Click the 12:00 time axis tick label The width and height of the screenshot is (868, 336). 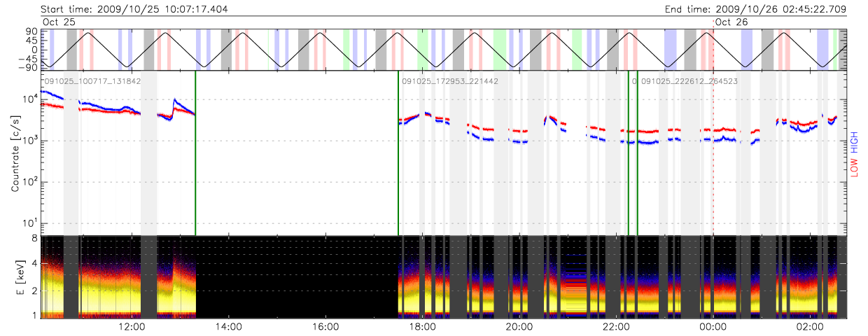coord(132,327)
